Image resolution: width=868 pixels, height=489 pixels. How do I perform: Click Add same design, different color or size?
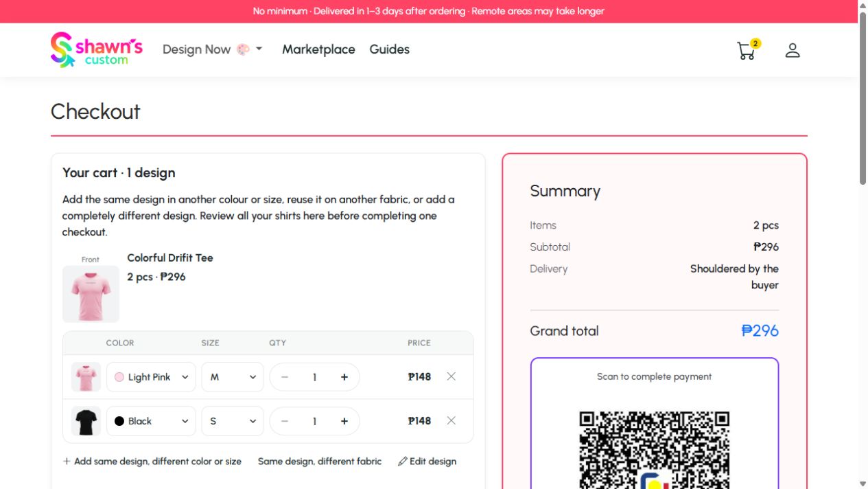pos(152,462)
